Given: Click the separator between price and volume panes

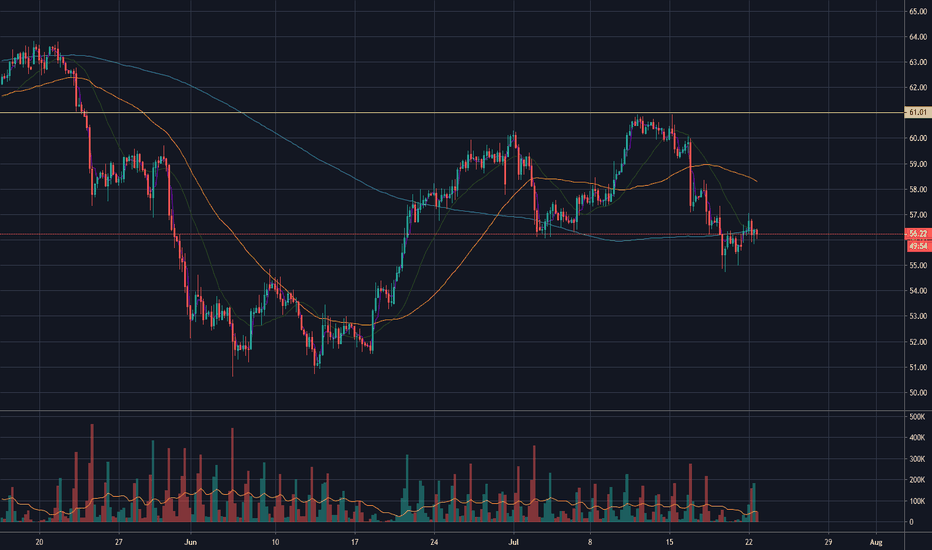Looking at the screenshot, I should coord(452,410).
